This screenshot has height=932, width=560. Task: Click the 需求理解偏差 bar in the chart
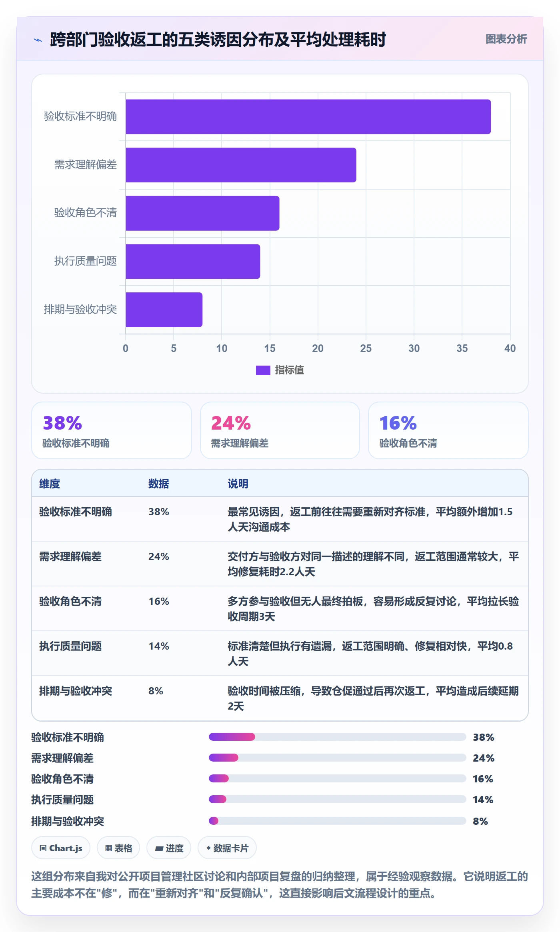click(241, 165)
